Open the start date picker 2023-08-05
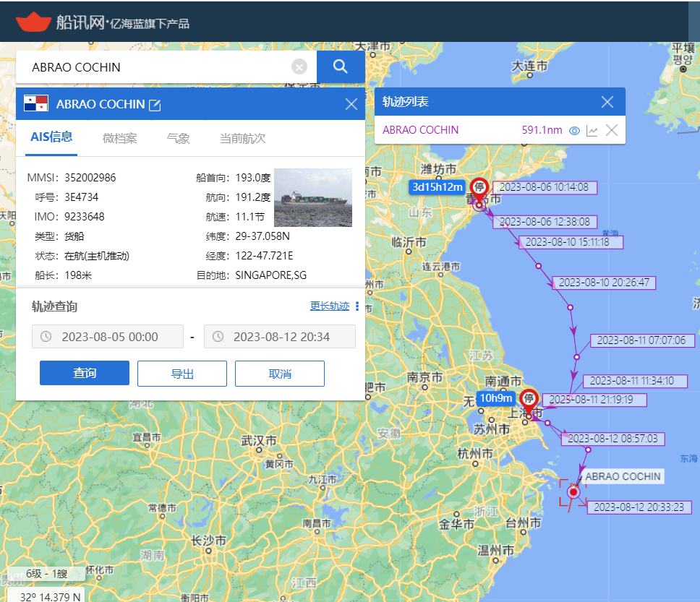The height and width of the screenshot is (602, 700). coord(108,337)
